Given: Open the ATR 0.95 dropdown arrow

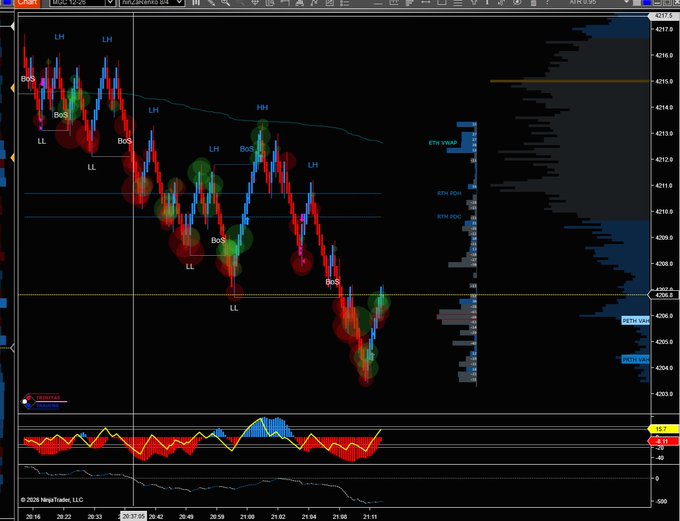Looking at the screenshot, I should point(626,3).
